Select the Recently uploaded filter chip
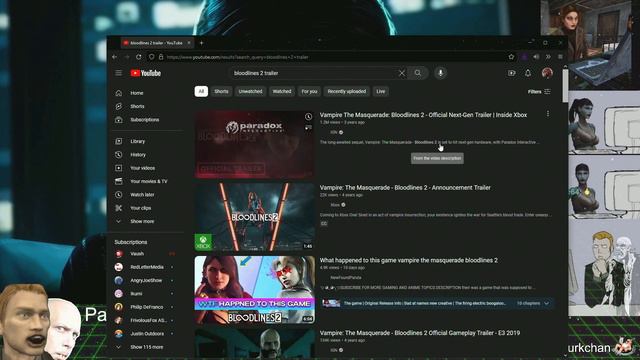Image resolution: width=640 pixels, height=360 pixels. pos(347,91)
